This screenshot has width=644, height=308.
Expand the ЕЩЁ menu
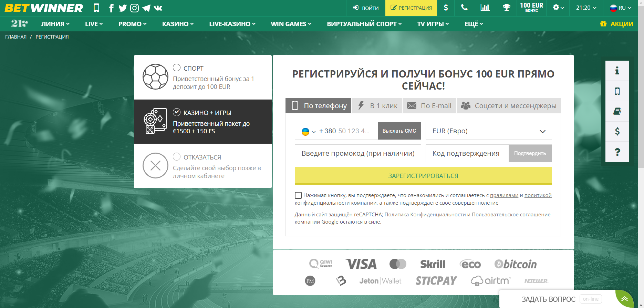click(x=474, y=24)
